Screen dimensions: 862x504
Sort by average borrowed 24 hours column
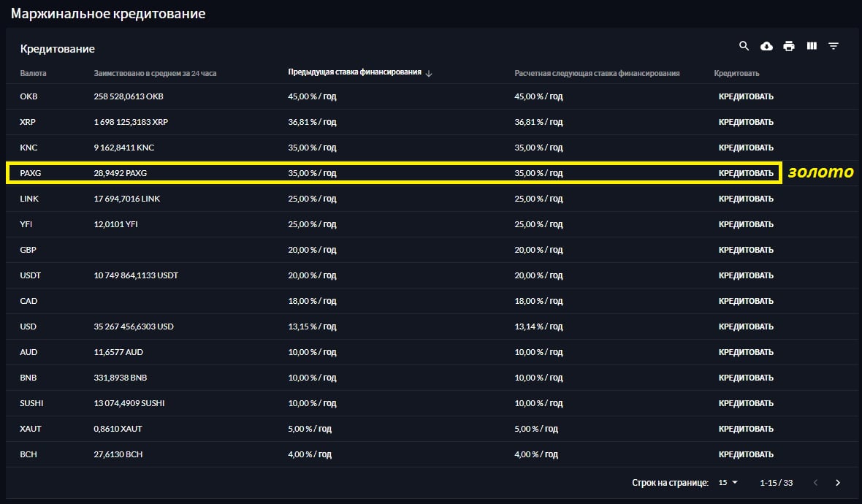pos(155,74)
